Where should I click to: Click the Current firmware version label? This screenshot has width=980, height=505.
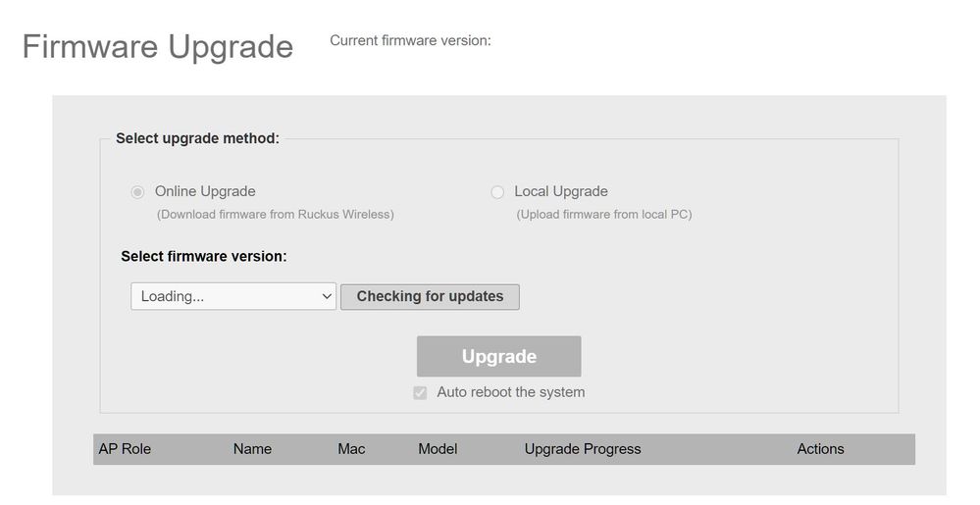[x=410, y=40]
